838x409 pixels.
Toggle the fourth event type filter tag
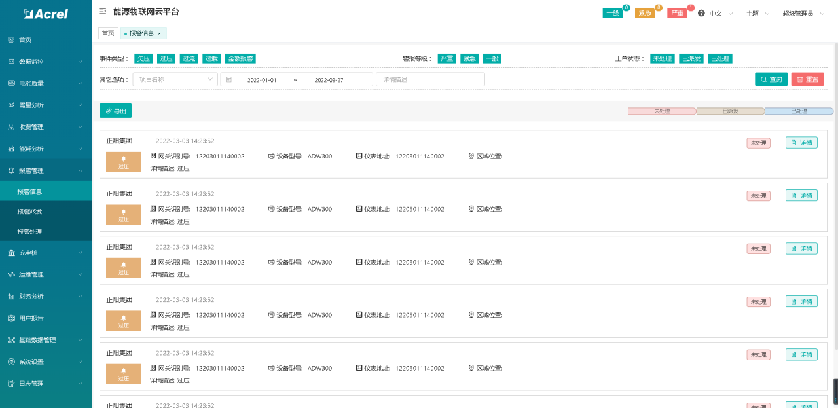click(x=212, y=59)
